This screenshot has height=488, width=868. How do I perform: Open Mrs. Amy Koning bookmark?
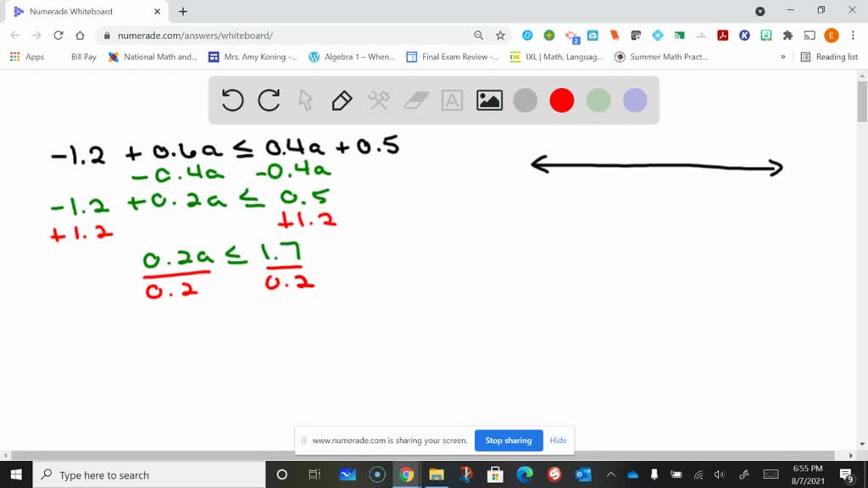[x=253, y=57]
